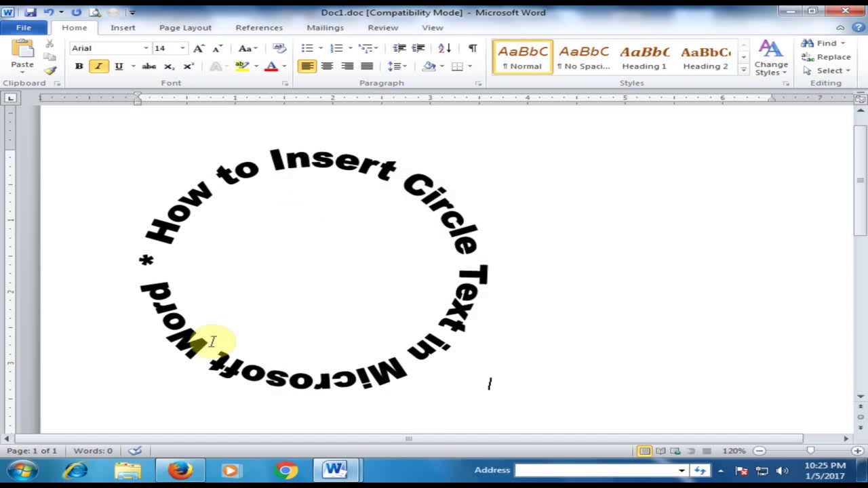Open Firefox from the taskbar
Viewport: 868px width, 488px height.
click(180, 470)
